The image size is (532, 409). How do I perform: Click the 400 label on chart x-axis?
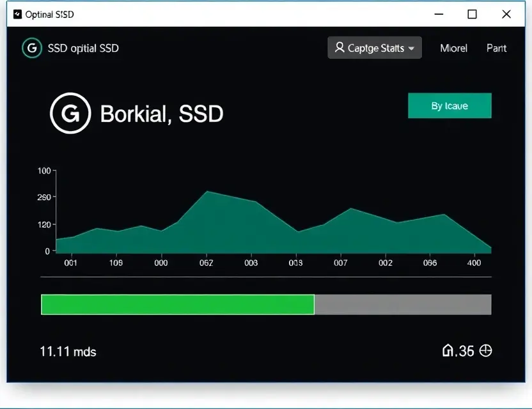[x=474, y=263]
